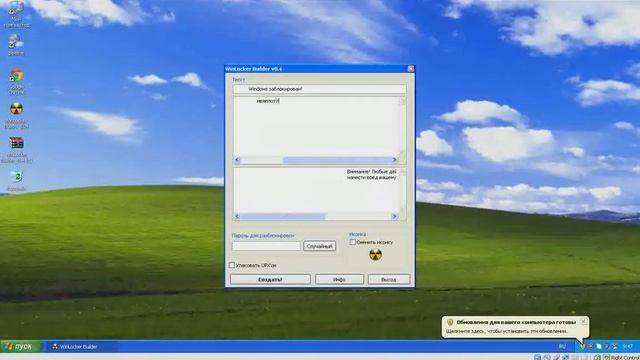This screenshot has width=640, height=360.
Task: Click the Создать! button
Action: click(270, 280)
